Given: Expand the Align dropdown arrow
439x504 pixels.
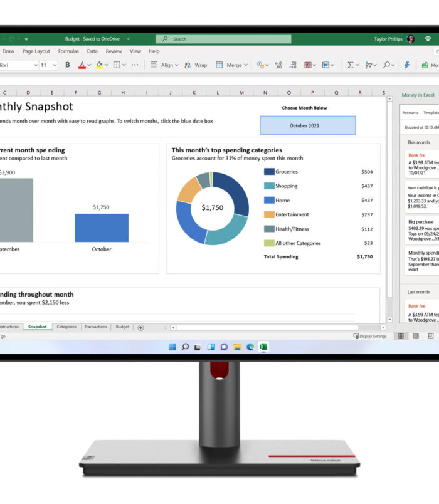Looking at the screenshot, I should [177, 65].
